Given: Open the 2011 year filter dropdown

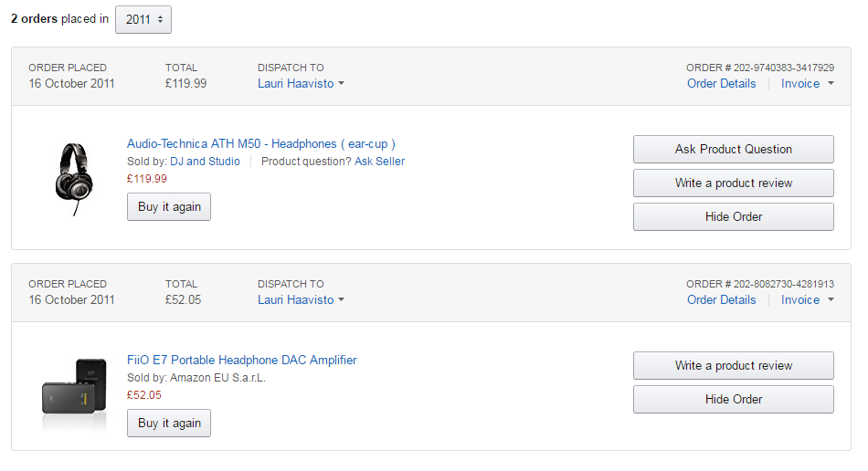Looking at the screenshot, I should click(x=143, y=19).
